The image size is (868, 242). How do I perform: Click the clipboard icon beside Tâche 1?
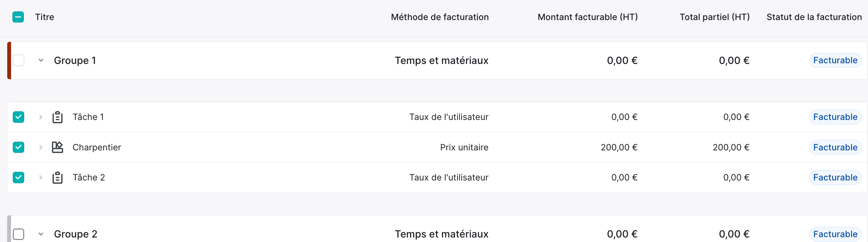[x=57, y=117]
